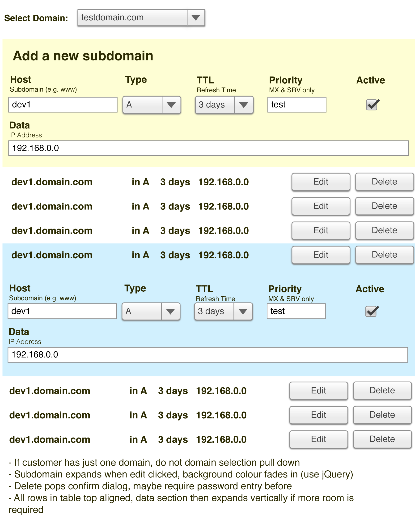
Task: Click the Data IP Address field in the blue panel
Action: 207,355
